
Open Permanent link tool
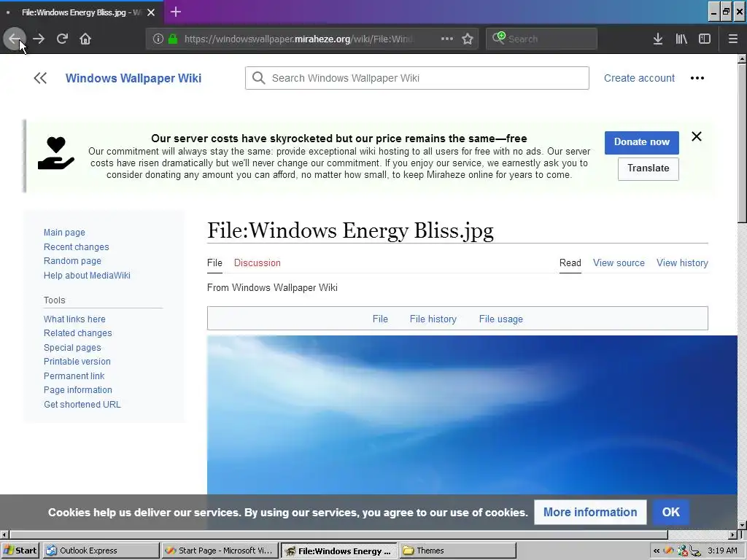[74, 376]
